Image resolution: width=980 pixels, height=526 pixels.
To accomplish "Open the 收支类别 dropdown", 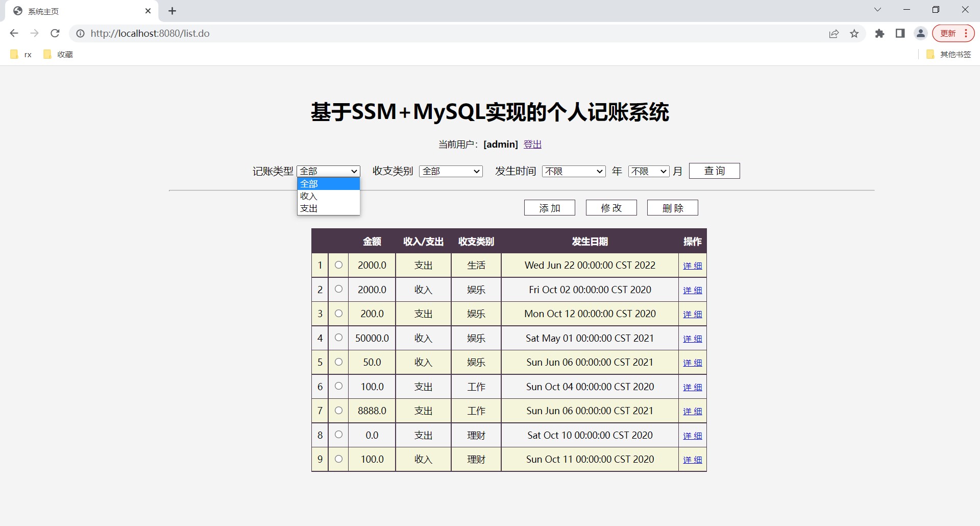I will [x=451, y=171].
